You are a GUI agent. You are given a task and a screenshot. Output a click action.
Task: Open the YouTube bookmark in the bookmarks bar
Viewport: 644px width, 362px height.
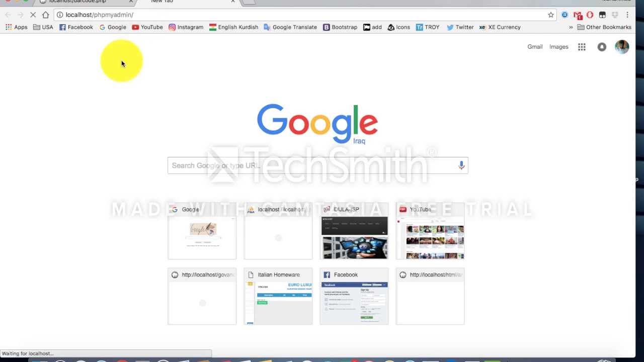147,27
